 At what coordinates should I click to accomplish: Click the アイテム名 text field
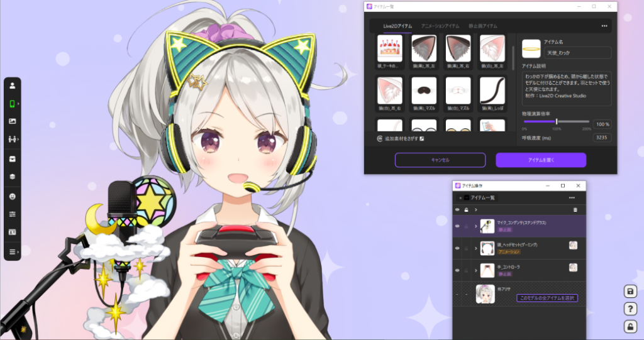[x=577, y=53]
